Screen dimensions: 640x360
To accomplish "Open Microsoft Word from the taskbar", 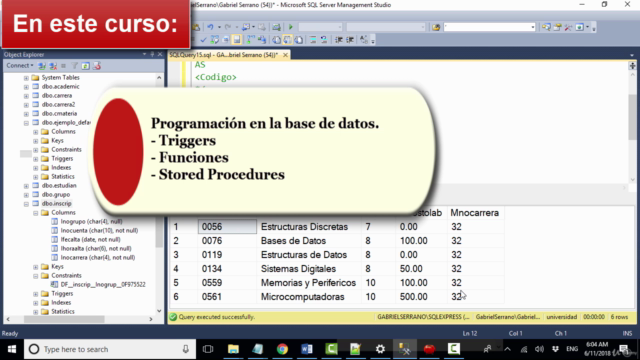I will (307, 349).
